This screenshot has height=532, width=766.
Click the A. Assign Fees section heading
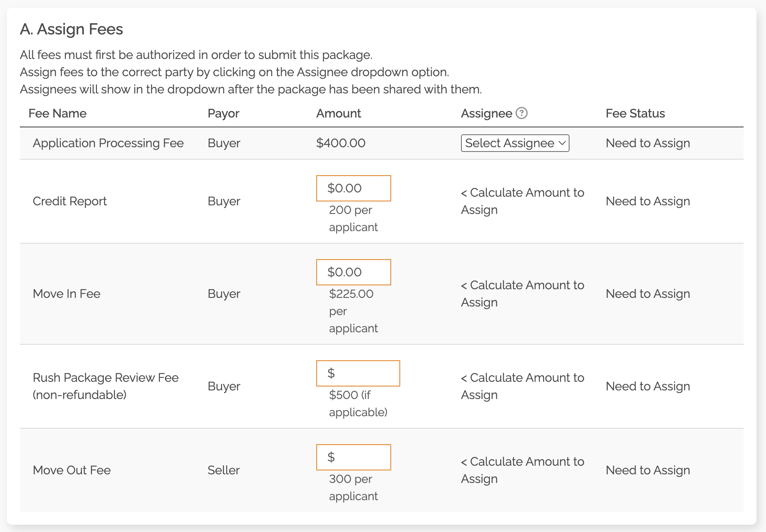tap(72, 29)
